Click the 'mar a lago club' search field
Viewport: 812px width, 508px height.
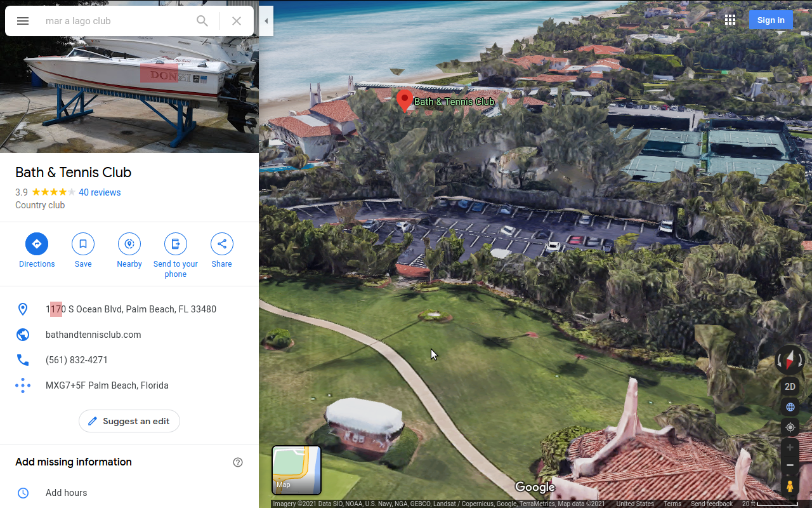click(114, 21)
